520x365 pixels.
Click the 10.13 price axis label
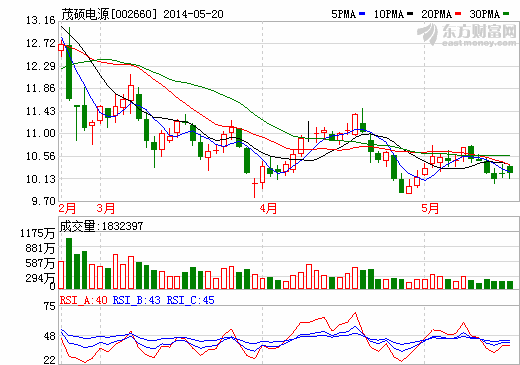tap(40, 179)
